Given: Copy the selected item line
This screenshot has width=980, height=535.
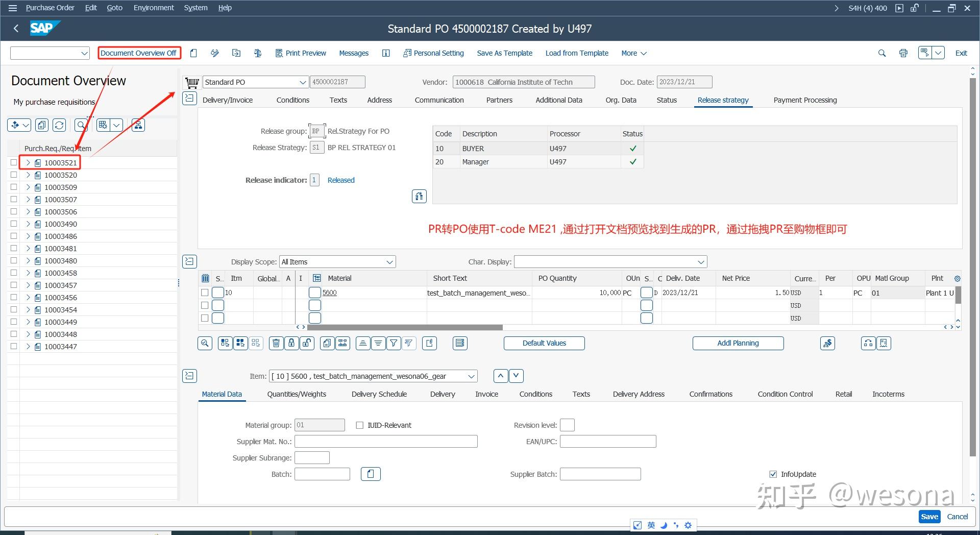Looking at the screenshot, I should click(327, 343).
